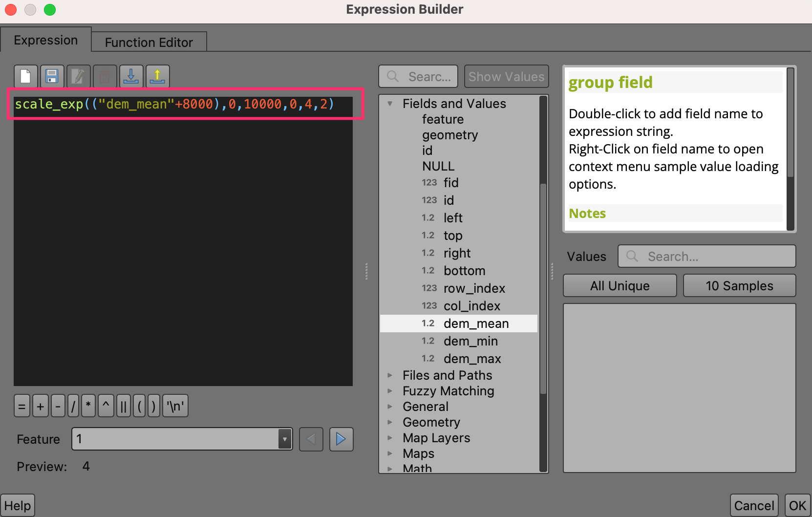The height and width of the screenshot is (517, 812).
Task: Click the Export User Expressions upload icon
Action: (157, 77)
